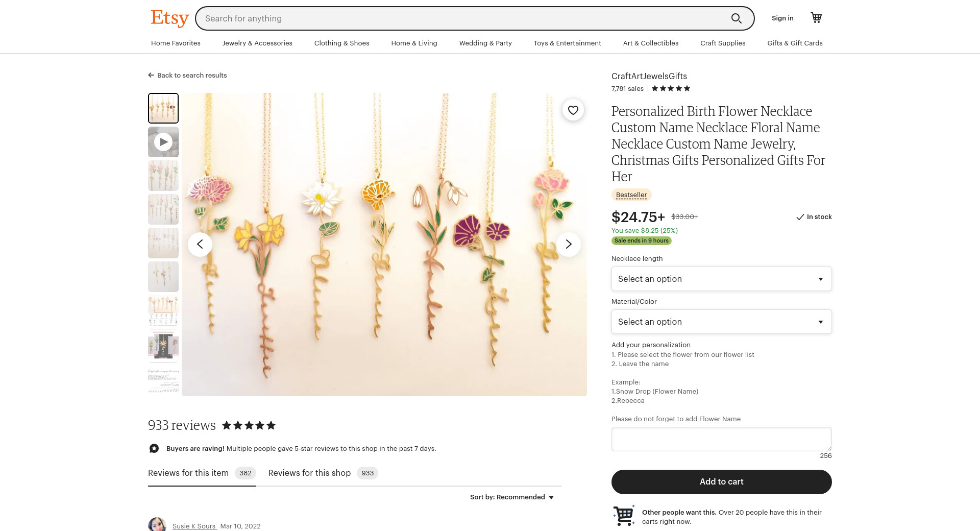Open Jewelry & Accessories category menu
This screenshot has height=531, width=980.
[x=257, y=43]
